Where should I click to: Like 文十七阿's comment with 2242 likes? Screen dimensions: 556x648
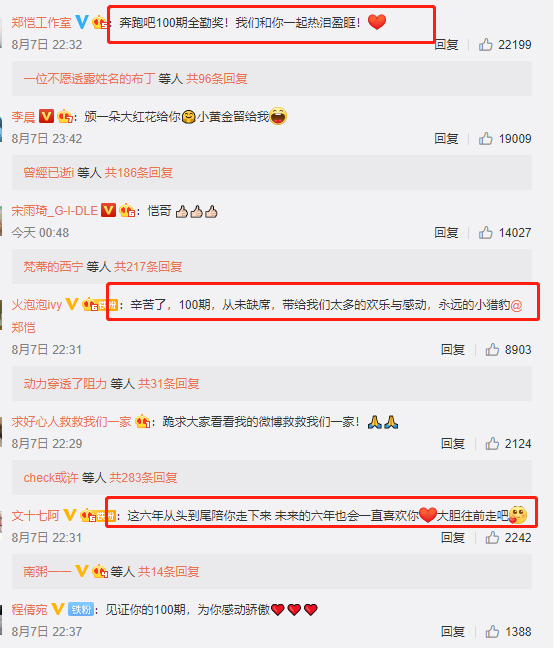tap(492, 538)
